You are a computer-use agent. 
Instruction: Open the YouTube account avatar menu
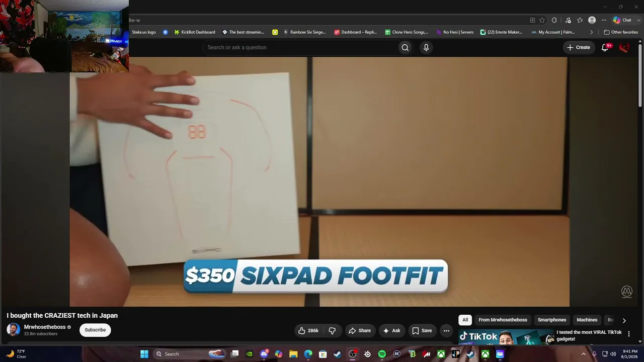click(624, 47)
